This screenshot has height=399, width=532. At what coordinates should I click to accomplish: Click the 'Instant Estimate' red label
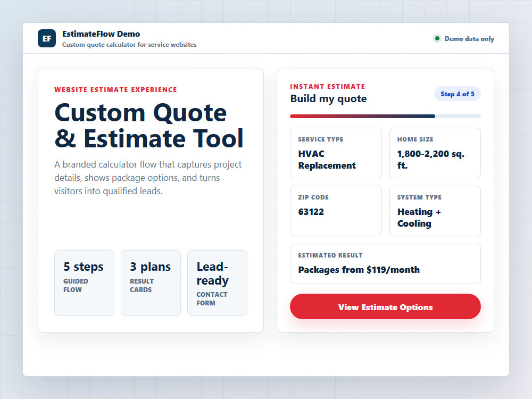[x=327, y=87]
